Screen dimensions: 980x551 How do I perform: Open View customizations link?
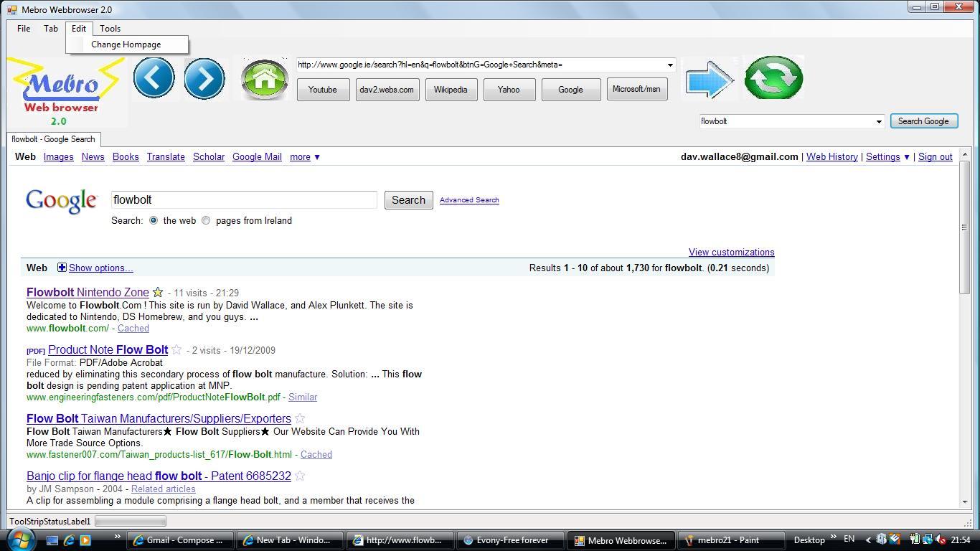click(731, 252)
